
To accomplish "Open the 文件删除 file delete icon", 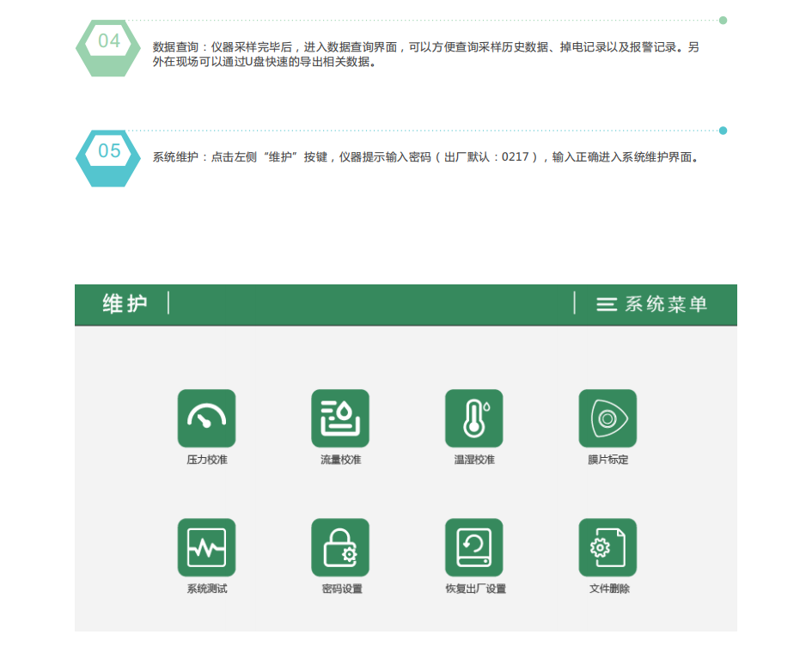I will (x=607, y=547).
